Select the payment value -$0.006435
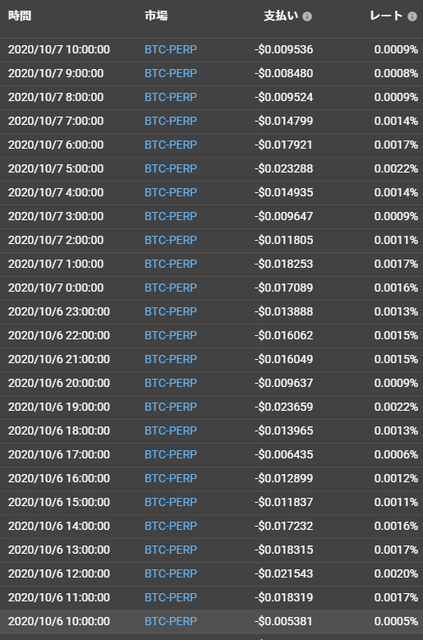This screenshot has height=640, width=423. click(x=284, y=454)
